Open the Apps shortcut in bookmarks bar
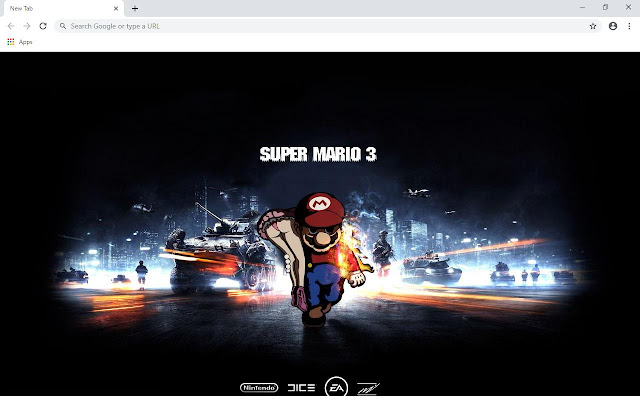Image resolution: width=640 pixels, height=400 pixels. tap(20, 42)
